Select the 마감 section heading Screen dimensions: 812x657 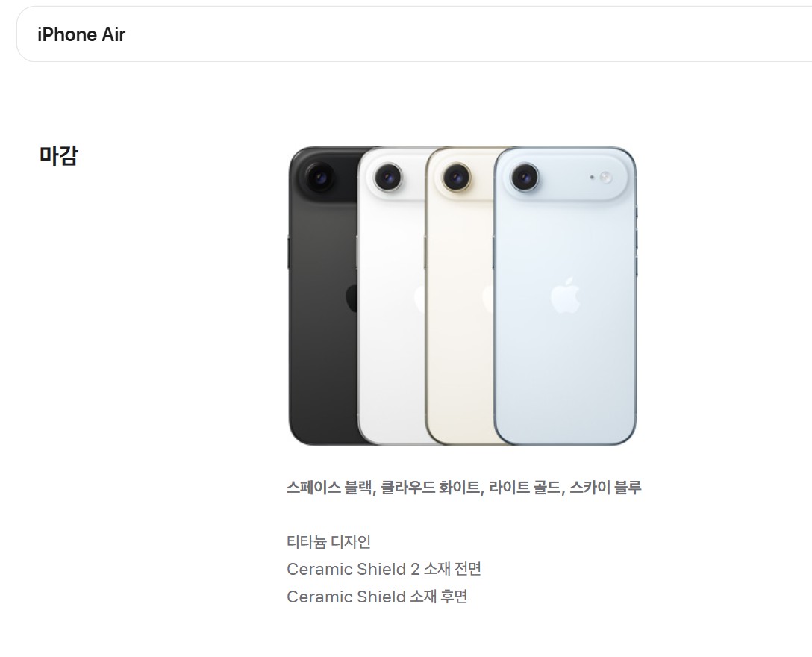[x=58, y=155]
